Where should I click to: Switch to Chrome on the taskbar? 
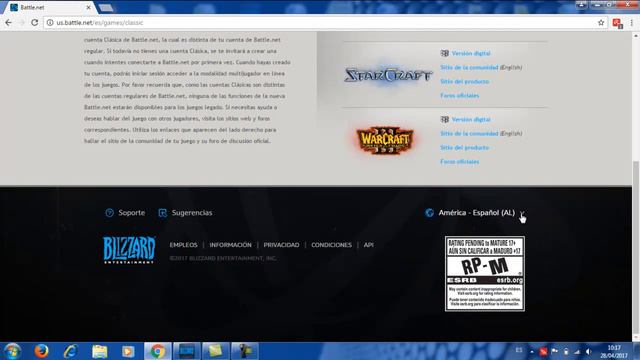coord(158,351)
